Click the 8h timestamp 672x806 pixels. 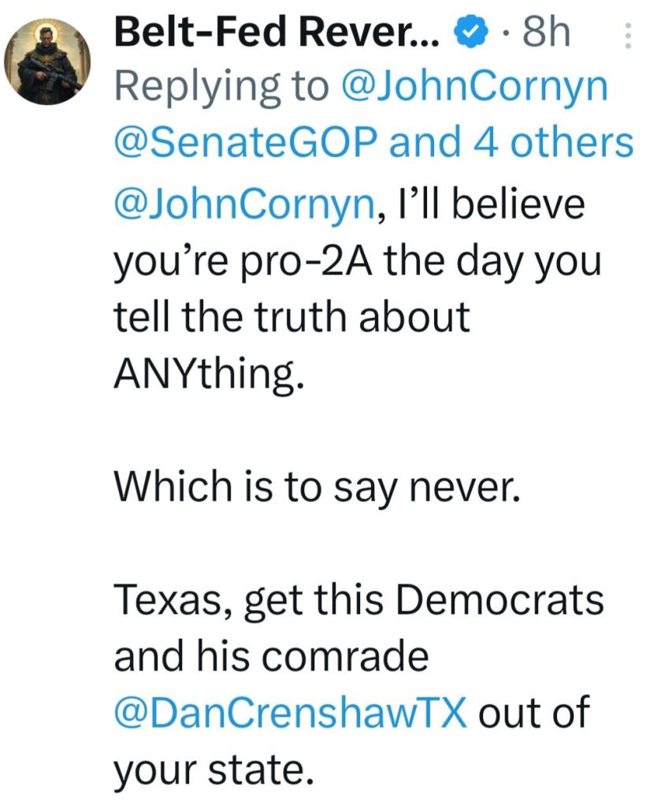[x=546, y=34]
